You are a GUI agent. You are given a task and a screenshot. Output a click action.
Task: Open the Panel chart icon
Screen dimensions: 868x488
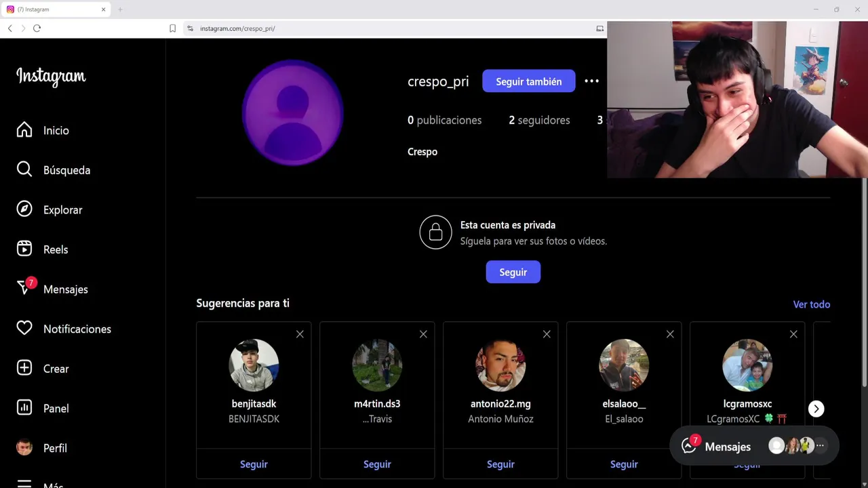(24, 407)
